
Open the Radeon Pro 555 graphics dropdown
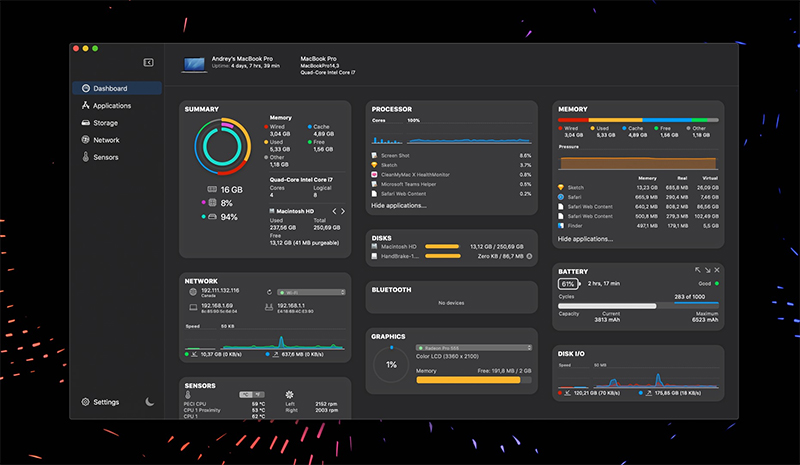474,348
